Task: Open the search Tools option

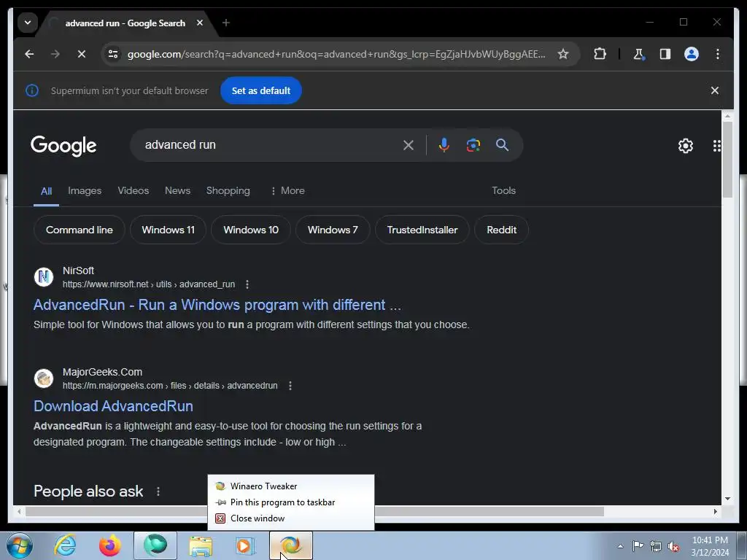Action: (503, 191)
